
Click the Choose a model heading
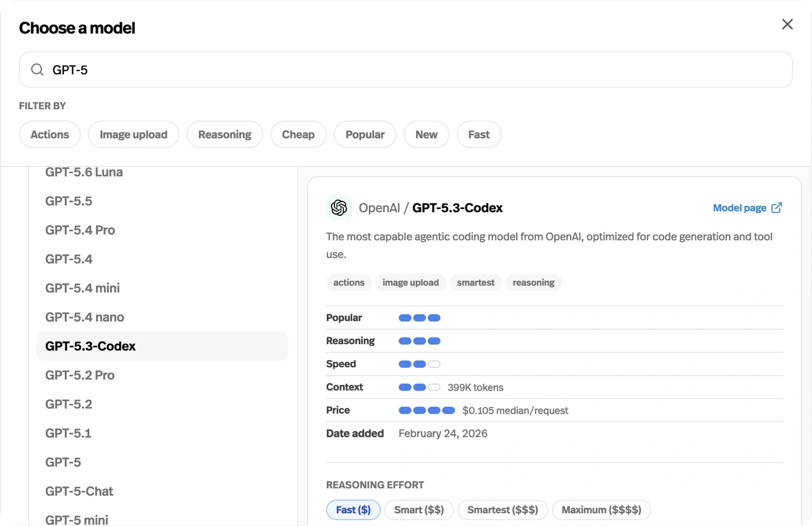[77, 28]
